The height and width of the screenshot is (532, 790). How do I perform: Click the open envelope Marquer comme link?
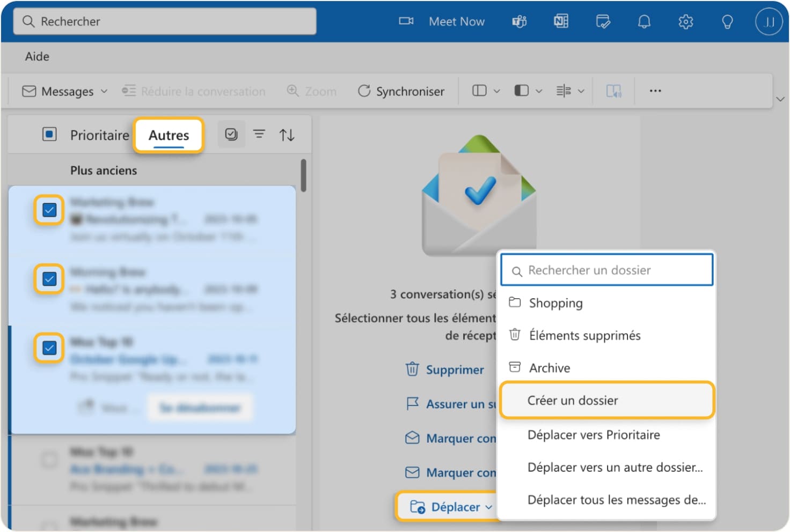point(460,438)
